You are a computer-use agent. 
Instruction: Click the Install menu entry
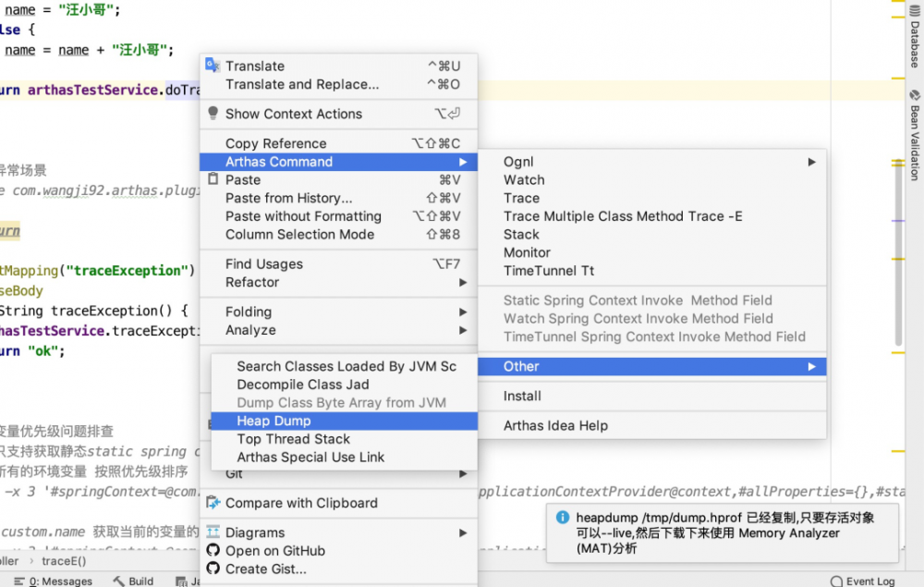[x=522, y=396]
